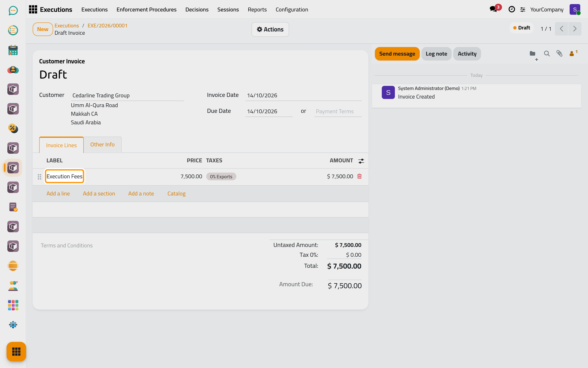The width and height of the screenshot is (588, 368).
Task: Open the column options adjust icon
Action: 361,161
